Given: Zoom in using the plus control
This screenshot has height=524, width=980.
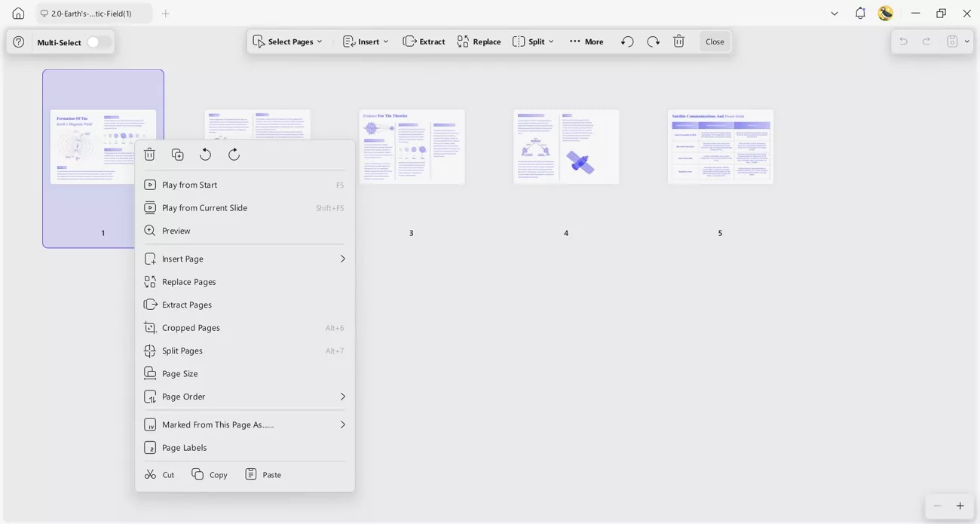Looking at the screenshot, I should pyautogui.click(x=960, y=505).
